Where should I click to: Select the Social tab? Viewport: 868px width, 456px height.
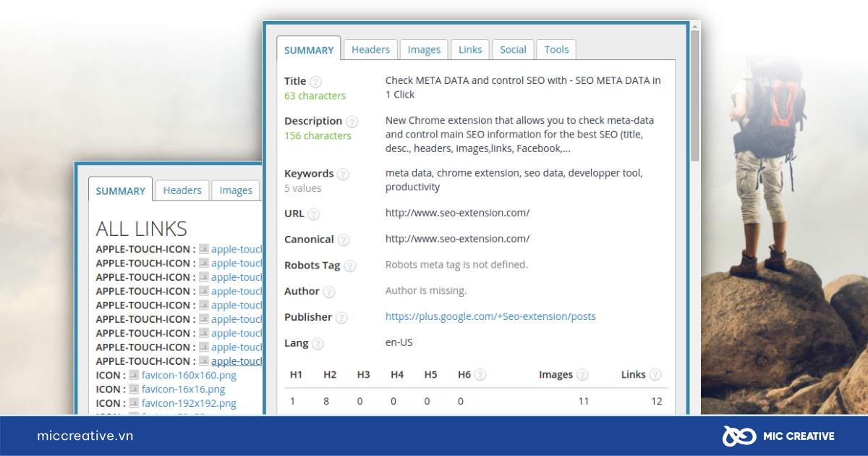513,49
